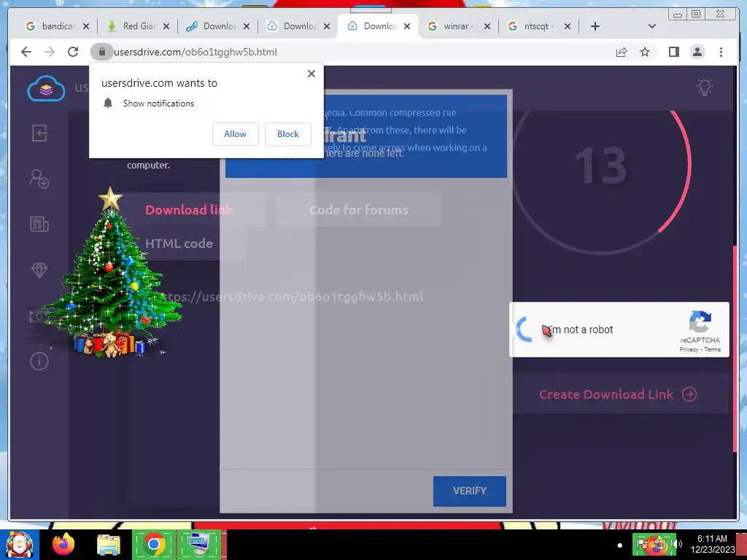Image resolution: width=747 pixels, height=560 pixels.
Task: Click the VERIFY button
Action: (470, 491)
